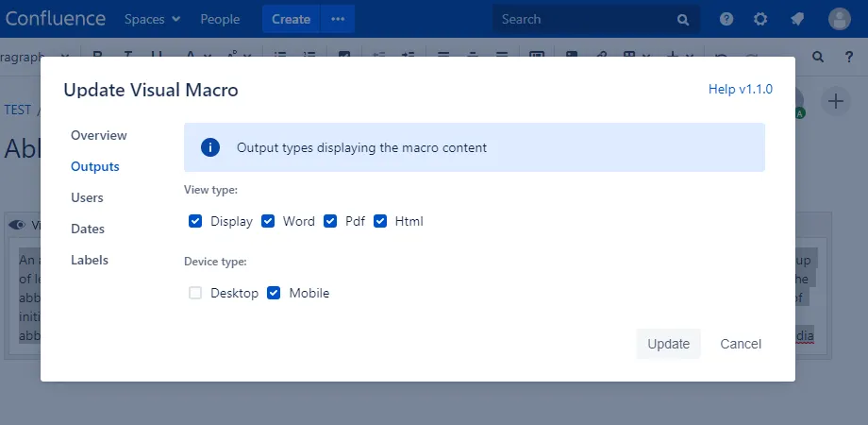Open the Spaces dropdown menu
Screen dimensions: 868x425
coord(152,19)
